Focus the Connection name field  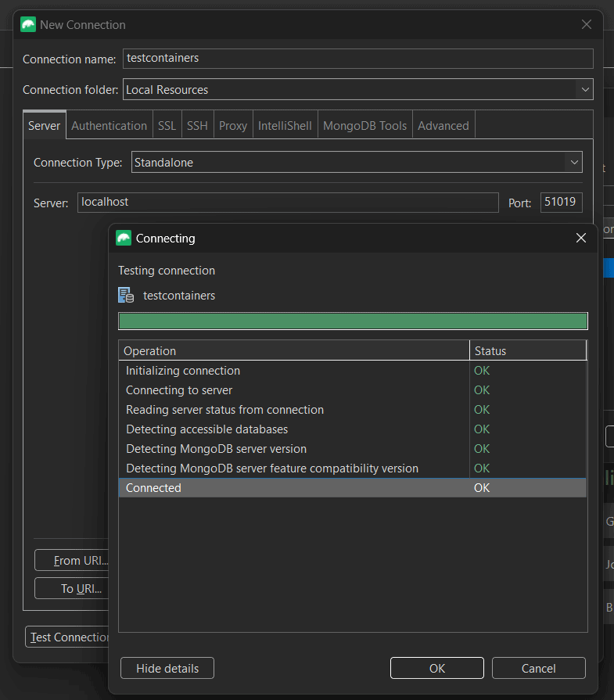358,59
